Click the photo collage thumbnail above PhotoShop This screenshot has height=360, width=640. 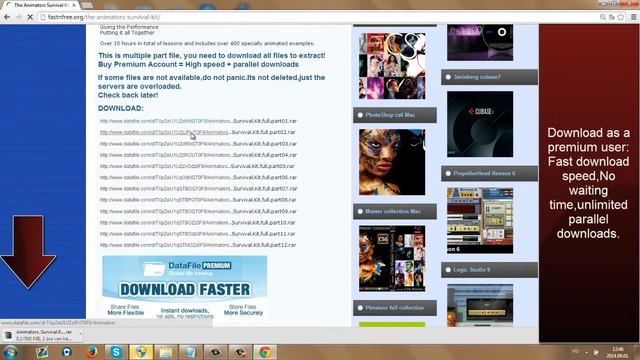pyautogui.click(x=392, y=66)
